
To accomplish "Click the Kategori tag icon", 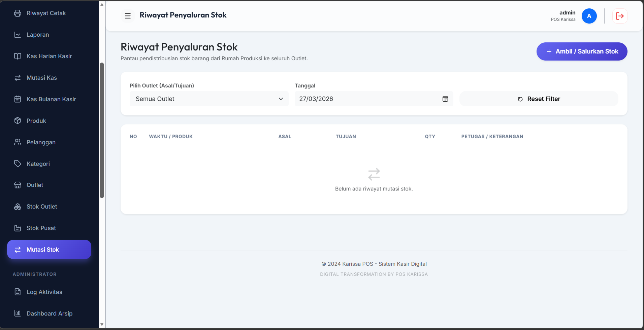I will [x=18, y=164].
